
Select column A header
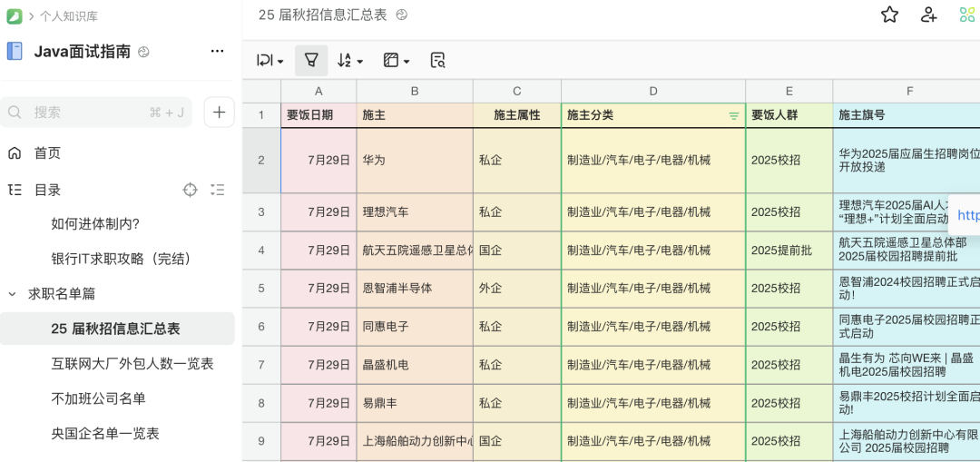coord(318,92)
